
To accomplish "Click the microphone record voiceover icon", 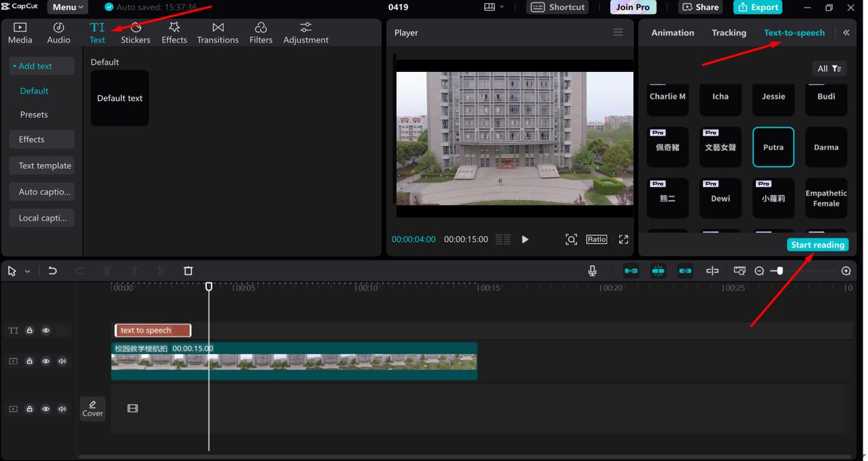I will (592, 270).
